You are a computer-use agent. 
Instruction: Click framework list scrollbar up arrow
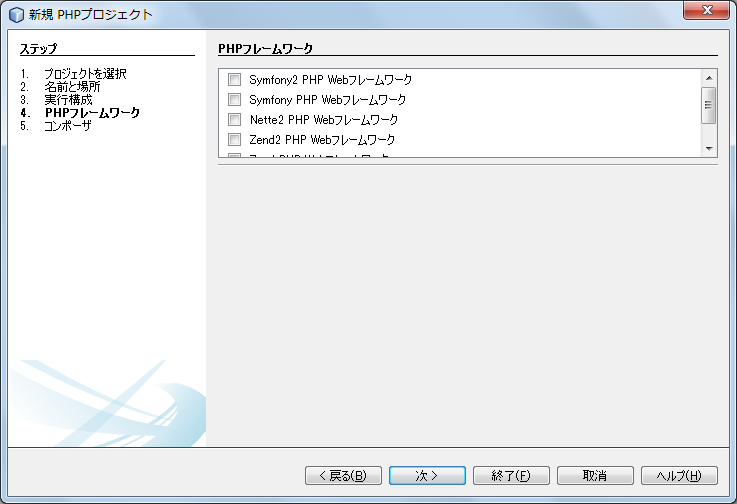[x=709, y=78]
